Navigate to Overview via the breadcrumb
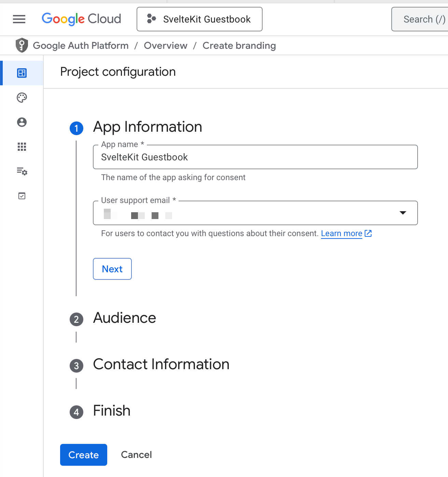The image size is (448, 477). (x=166, y=45)
